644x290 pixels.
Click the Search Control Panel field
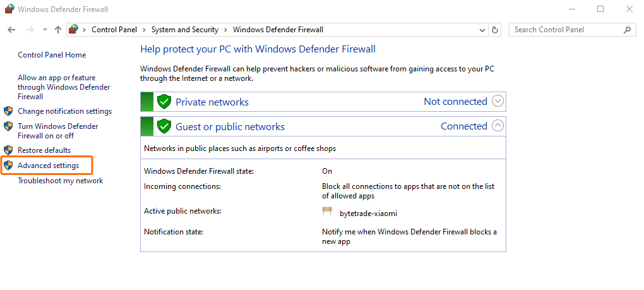565,30
